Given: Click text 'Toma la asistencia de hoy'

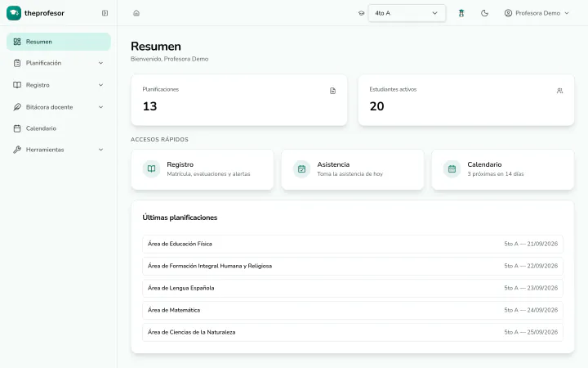Looking at the screenshot, I should point(350,174).
